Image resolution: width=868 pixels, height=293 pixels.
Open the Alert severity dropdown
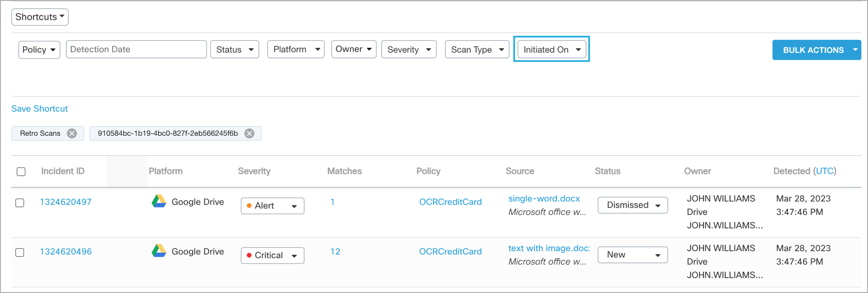click(272, 206)
